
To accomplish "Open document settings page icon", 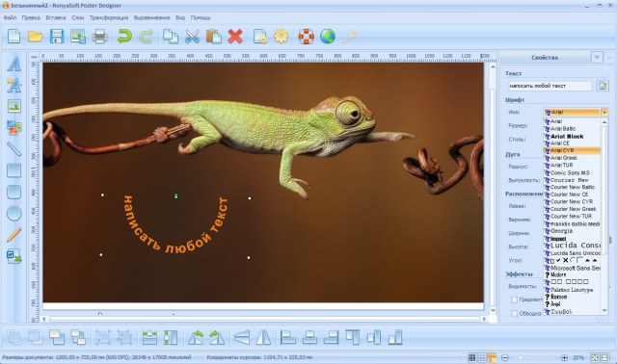I will tap(260, 37).
